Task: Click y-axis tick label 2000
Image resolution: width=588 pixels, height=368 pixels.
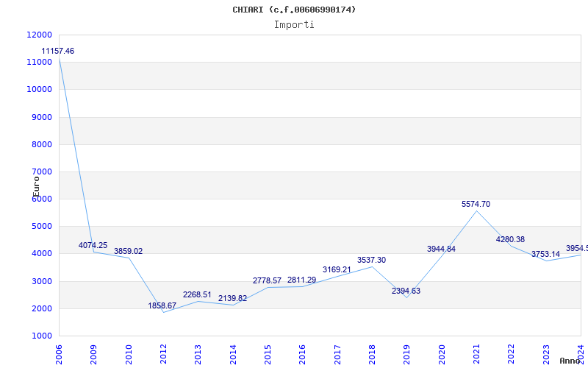Action: tap(41, 308)
